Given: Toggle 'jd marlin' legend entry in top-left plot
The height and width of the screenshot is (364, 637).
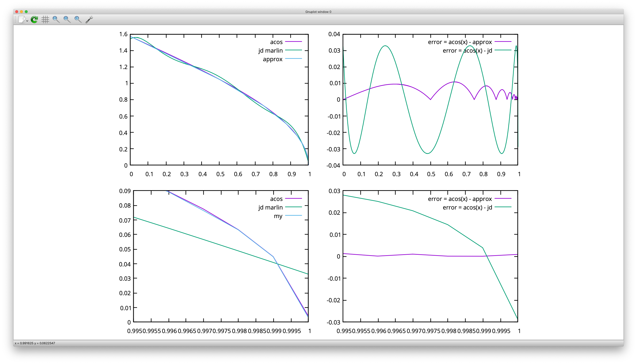Looking at the screenshot, I should pyautogui.click(x=270, y=50).
